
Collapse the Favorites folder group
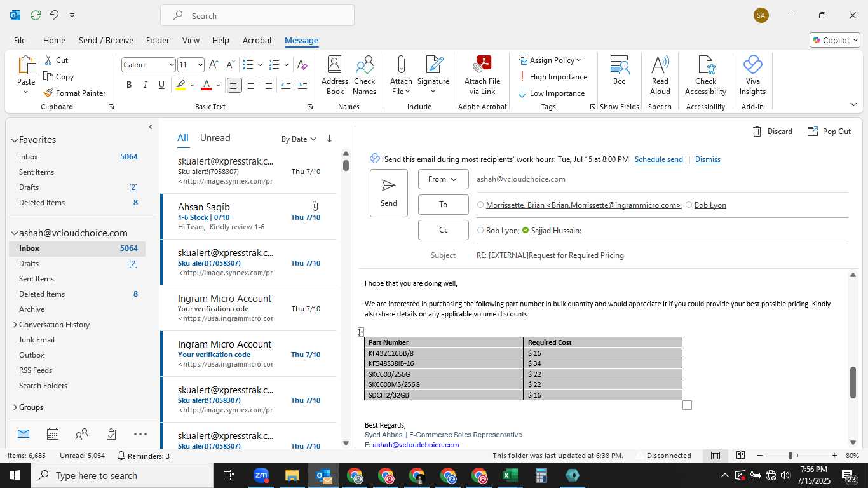click(14, 140)
